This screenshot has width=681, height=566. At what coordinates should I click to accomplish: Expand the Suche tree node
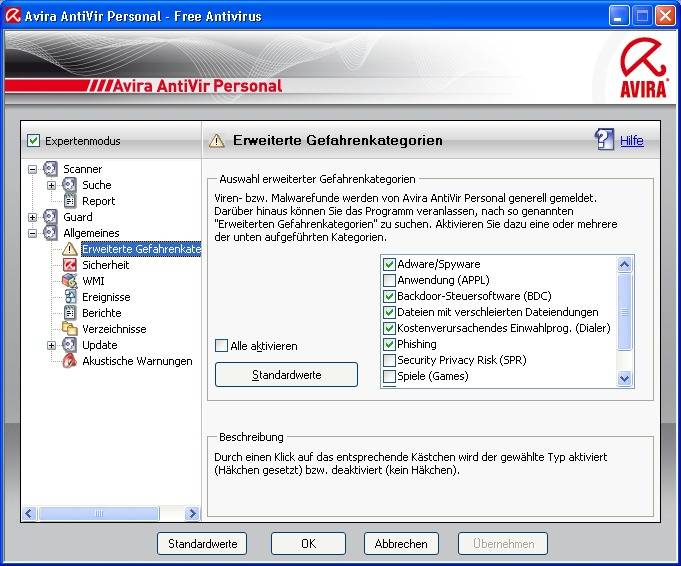(51, 185)
